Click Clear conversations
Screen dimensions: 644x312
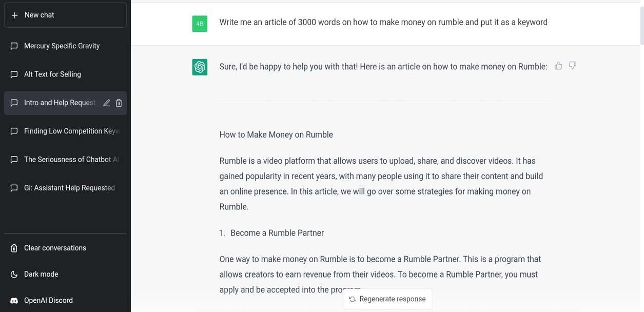(x=65, y=248)
